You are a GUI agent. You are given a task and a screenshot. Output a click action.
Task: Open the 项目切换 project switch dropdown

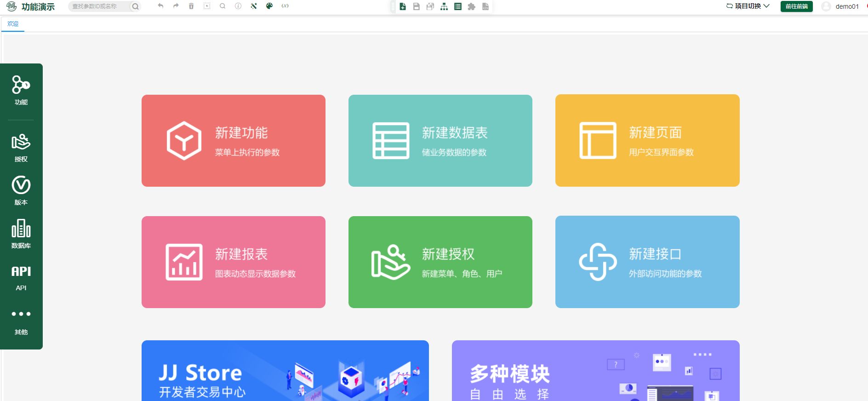click(x=748, y=6)
